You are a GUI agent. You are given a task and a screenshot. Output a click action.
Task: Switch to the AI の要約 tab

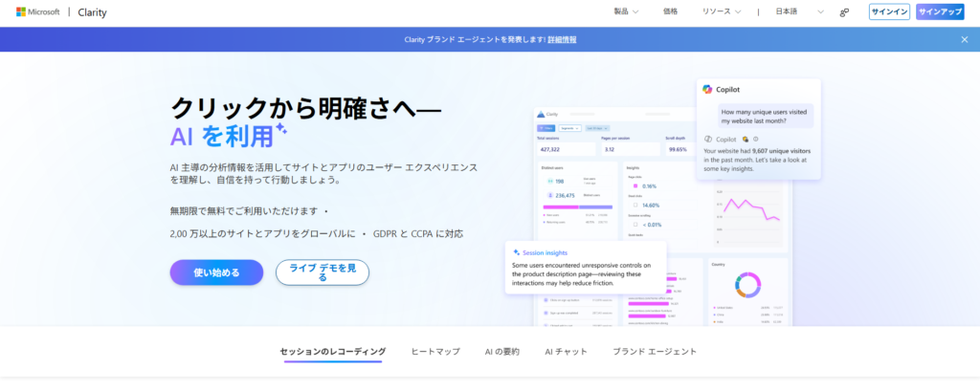(x=501, y=352)
